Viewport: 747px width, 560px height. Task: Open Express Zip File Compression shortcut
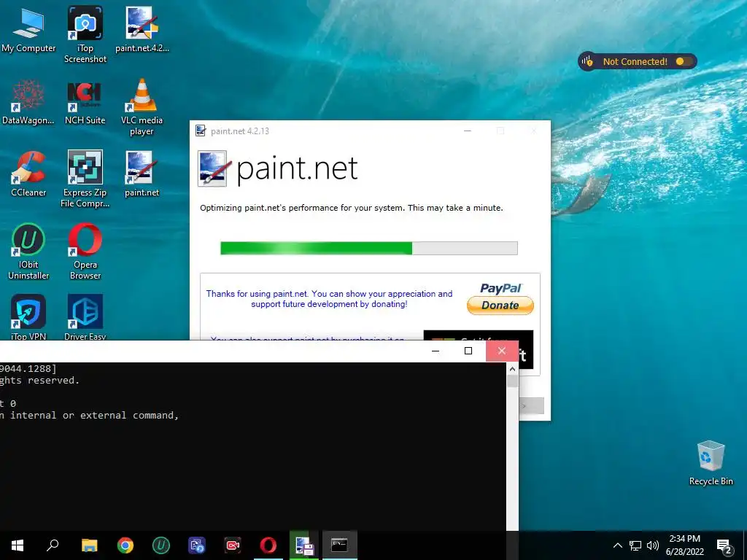pos(85,179)
